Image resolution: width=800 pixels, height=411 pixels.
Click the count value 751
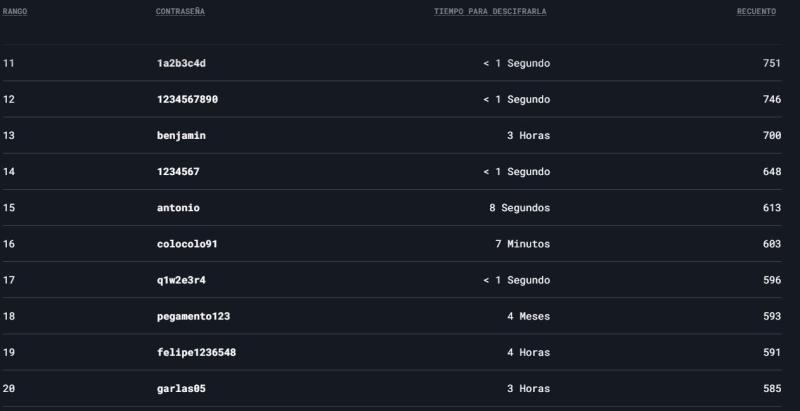[x=771, y=63]
